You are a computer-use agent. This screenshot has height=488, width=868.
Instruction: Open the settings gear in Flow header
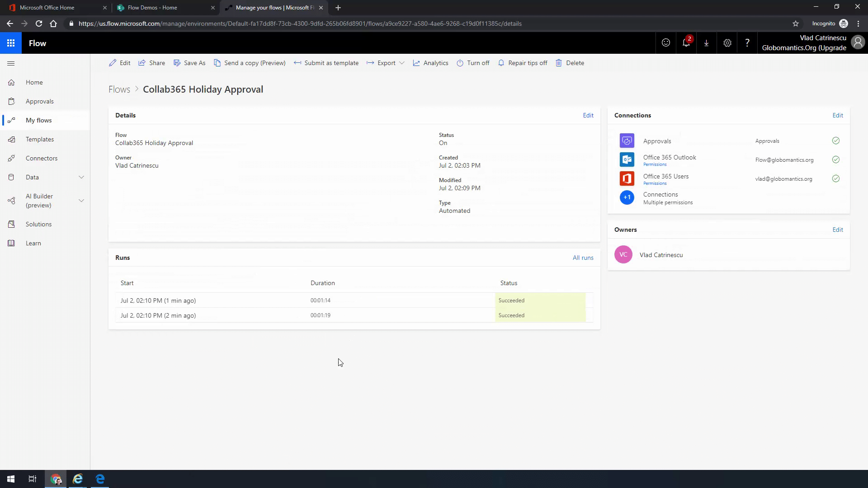[727, 43]
